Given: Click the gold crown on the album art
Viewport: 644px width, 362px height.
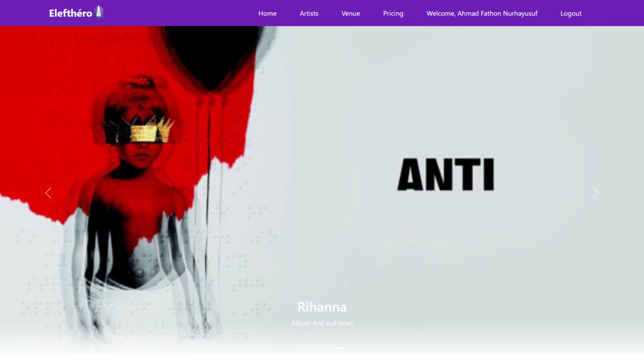Looking at the screenshot, I should pos(142,130).
